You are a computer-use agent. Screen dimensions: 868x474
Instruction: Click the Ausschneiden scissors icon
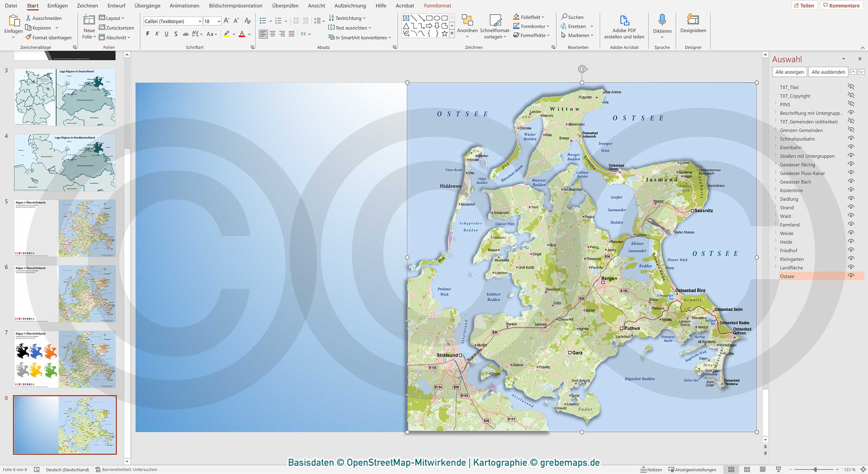coord(28,18)
